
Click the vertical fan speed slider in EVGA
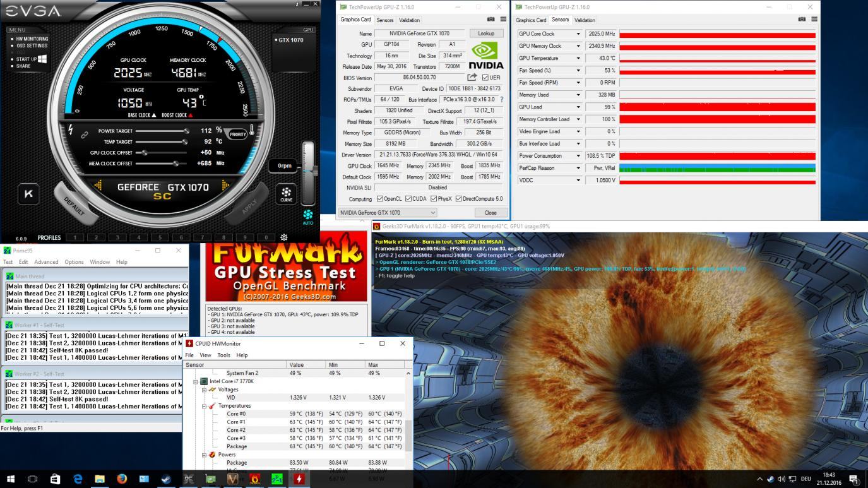point(308,172)
